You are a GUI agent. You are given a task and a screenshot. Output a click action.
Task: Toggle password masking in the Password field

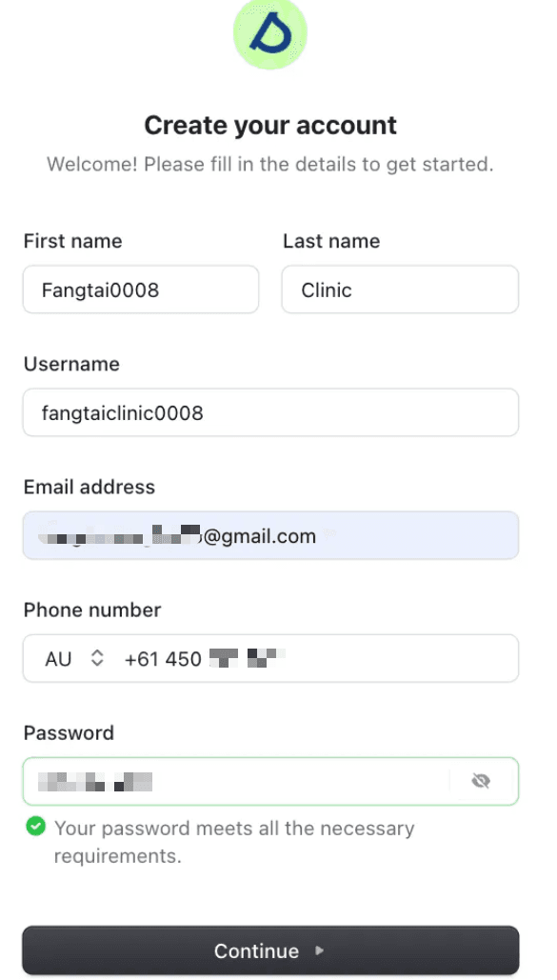pyautogui.click(x=481, y=780)
